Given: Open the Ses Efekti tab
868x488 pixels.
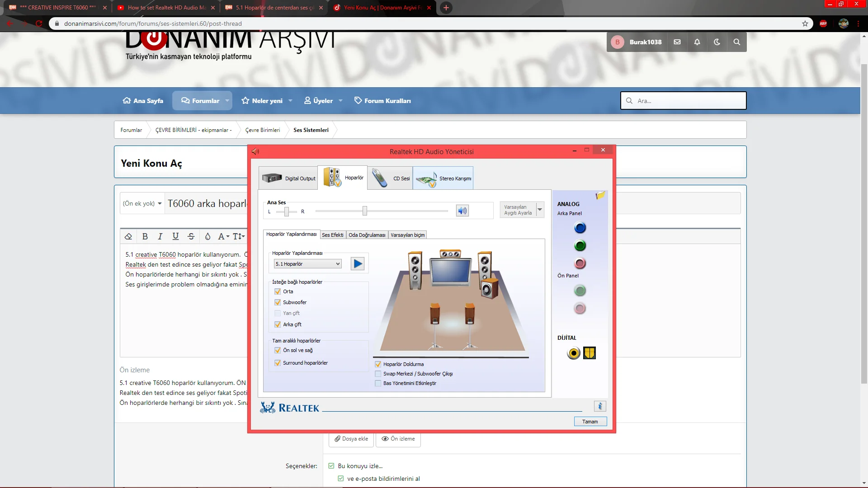Looking at the screenshot, I should point(332,235).
